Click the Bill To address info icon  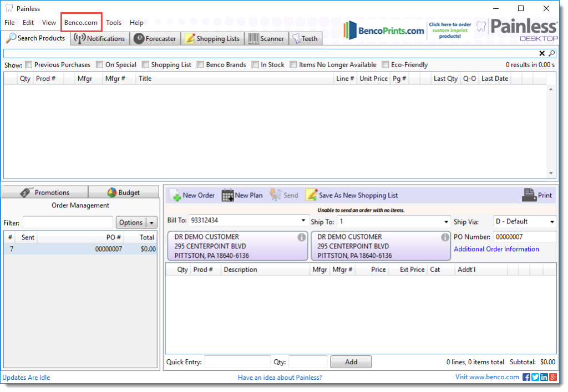click(302, 237)
